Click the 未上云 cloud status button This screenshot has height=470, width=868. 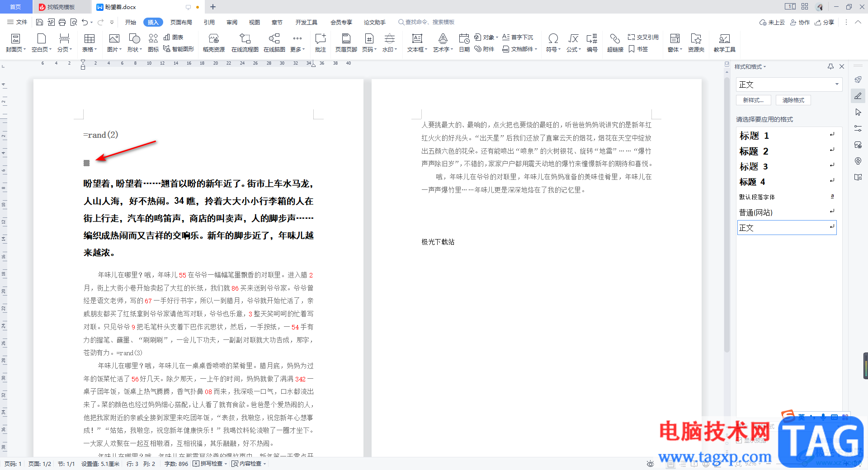click(x=772, y=22)
